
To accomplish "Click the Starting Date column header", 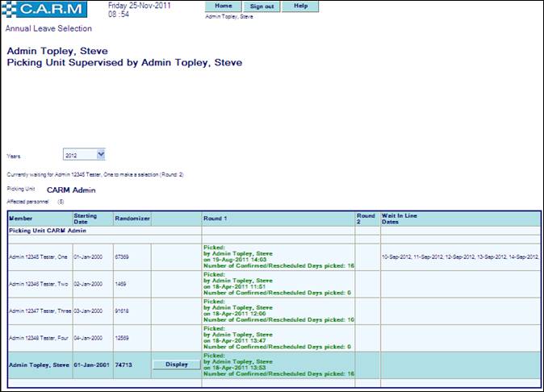I will [x=86, y=218].
